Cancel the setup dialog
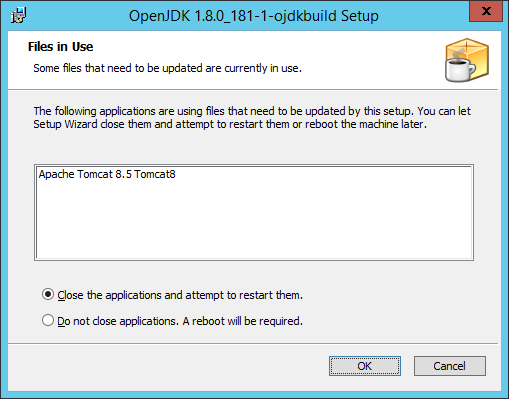This screenshot has width=509, height=399. tap(450, 366)
